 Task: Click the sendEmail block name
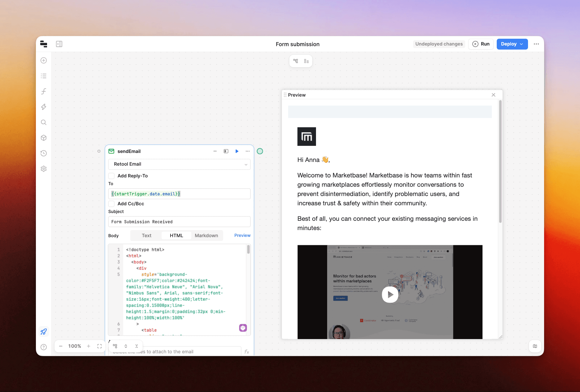click(129, 151)
